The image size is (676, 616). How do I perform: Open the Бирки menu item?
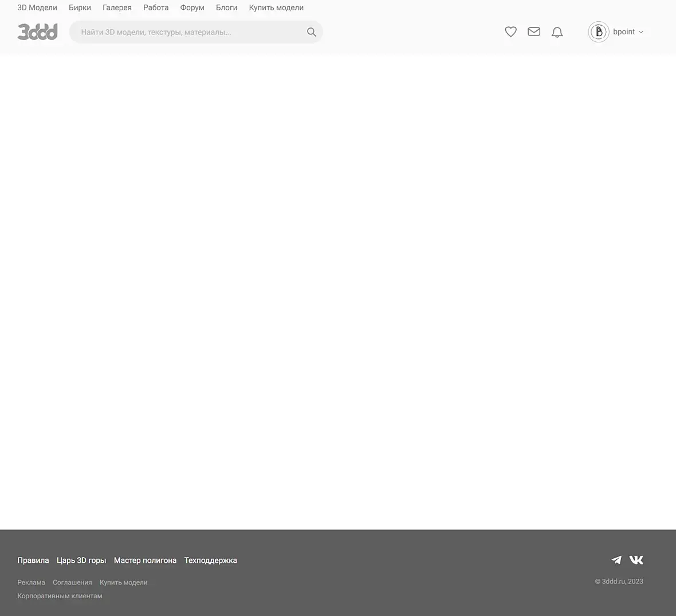[80, 8]
